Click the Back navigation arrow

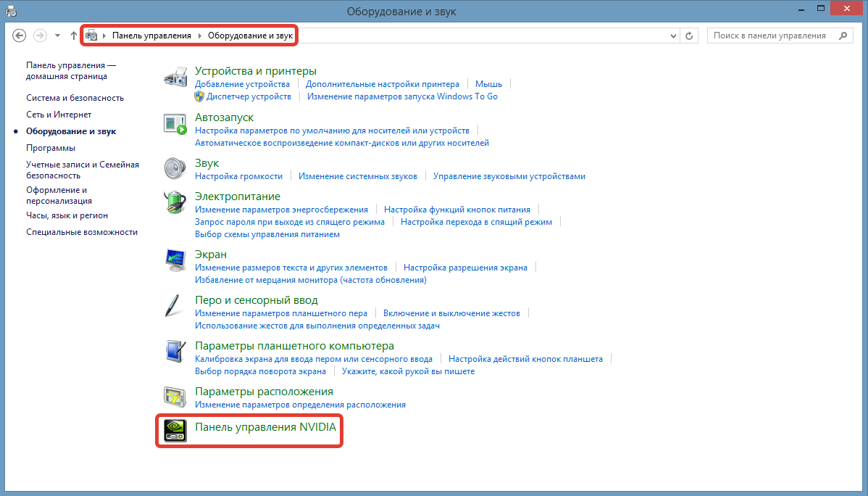(x=20, y=35)
